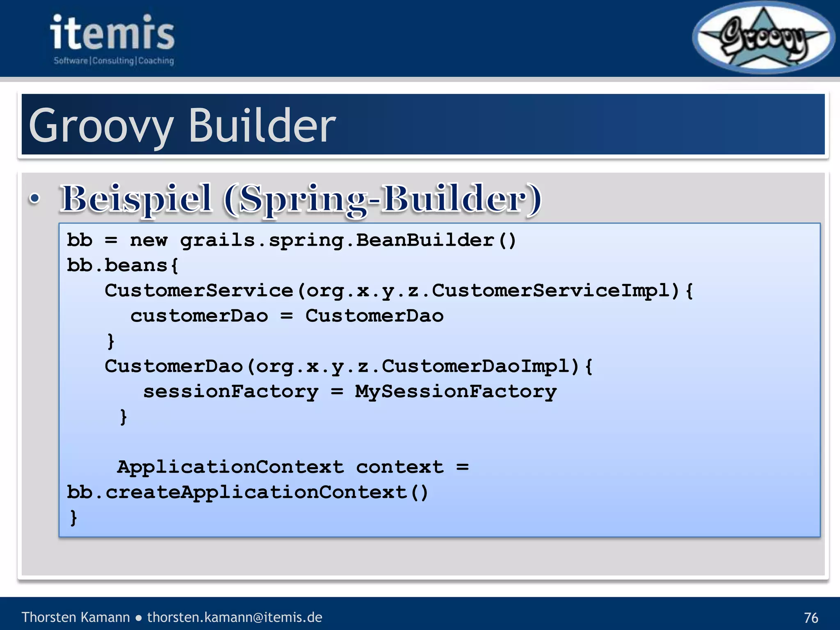840x630 pixels.
Task: Click the final closing brace in code
Action: click(73, 518)
